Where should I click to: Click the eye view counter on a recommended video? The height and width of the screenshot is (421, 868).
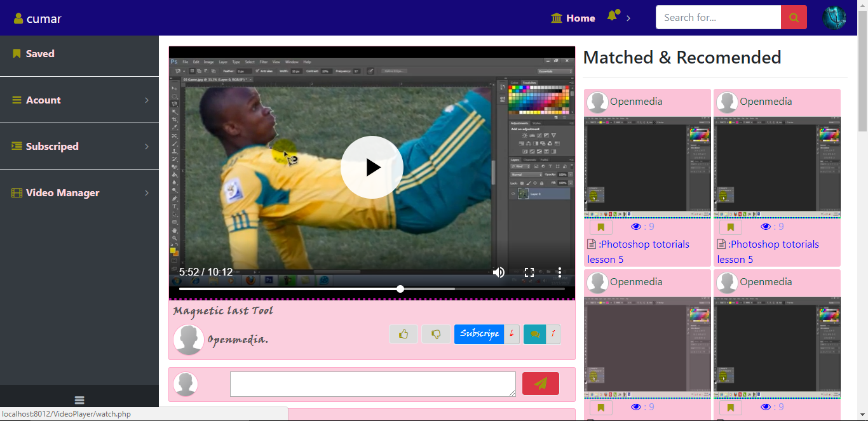[635, 226]
